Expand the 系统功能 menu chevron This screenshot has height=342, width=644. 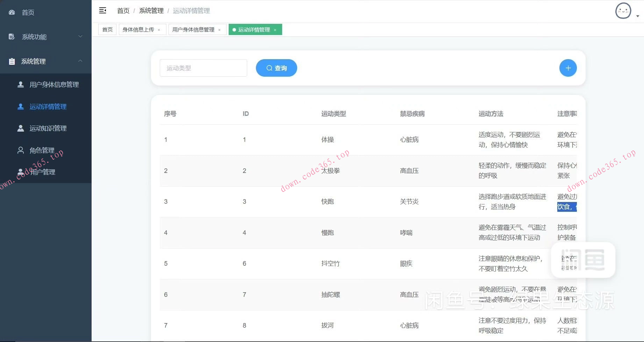[81, 36]
